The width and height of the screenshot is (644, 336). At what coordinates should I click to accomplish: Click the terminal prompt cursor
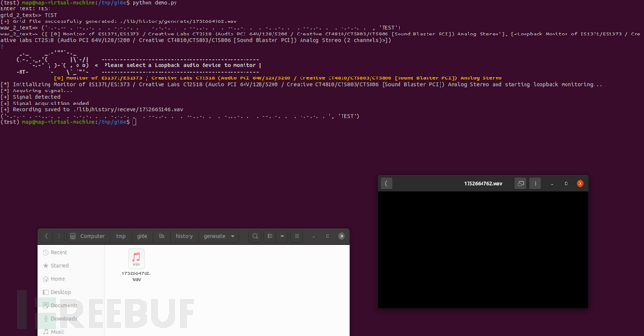click(134, 122)
